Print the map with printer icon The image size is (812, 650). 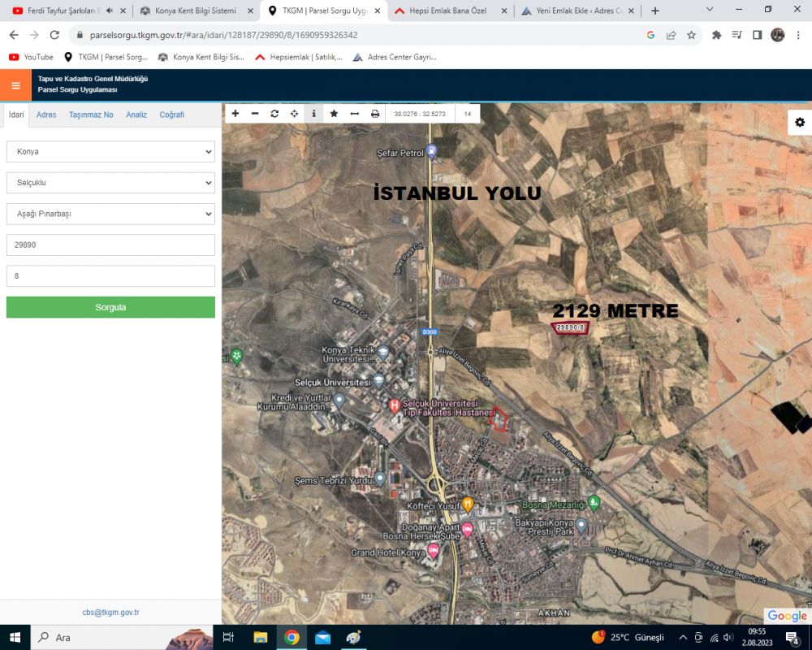point(375,114)
